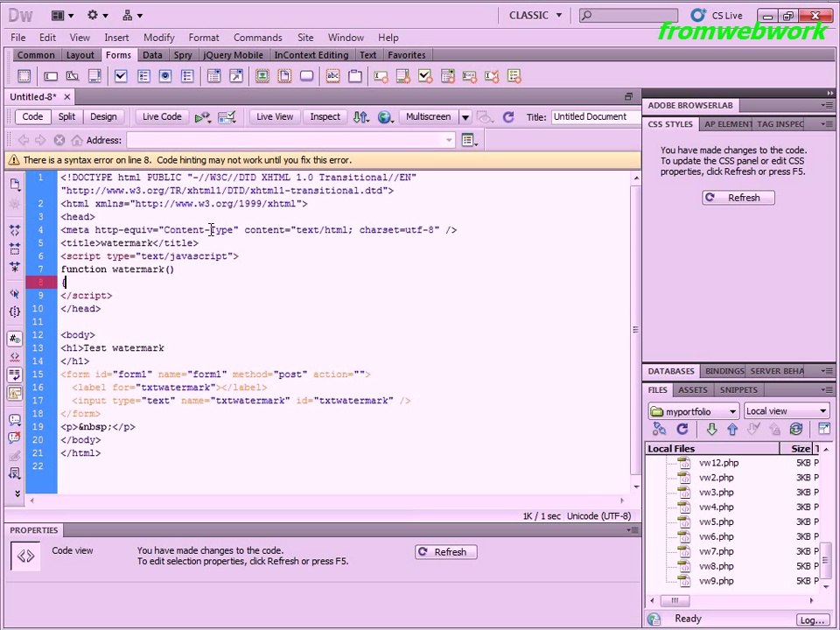Insert a Checkbox form element

click(121, 76)
